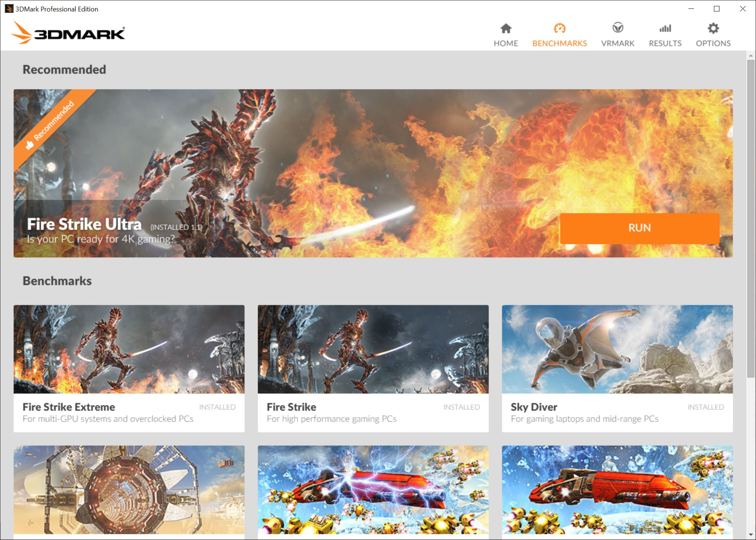This screenshot has height=540, width=756.
Task: Run the Fire Strike Ultra benchmark
Action: pos(639,228)
